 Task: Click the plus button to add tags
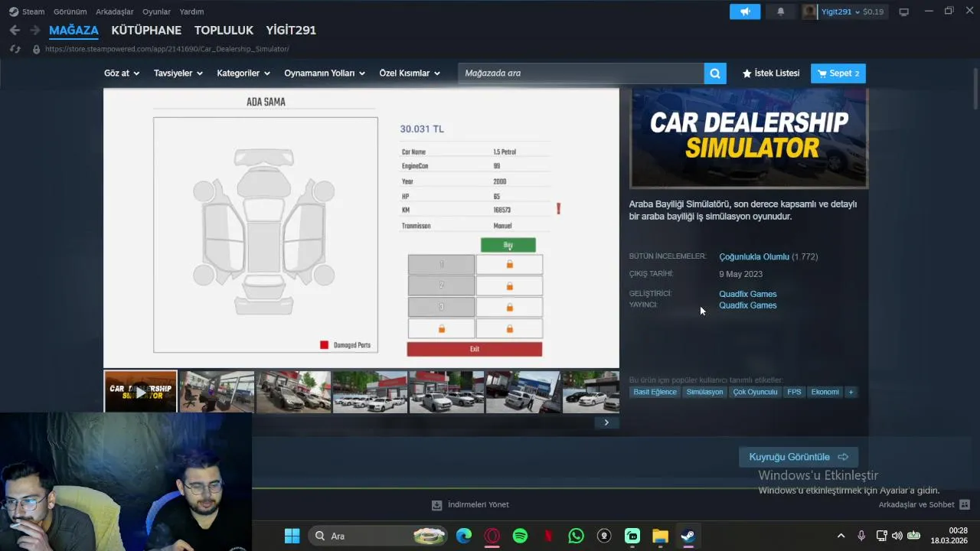851,392
